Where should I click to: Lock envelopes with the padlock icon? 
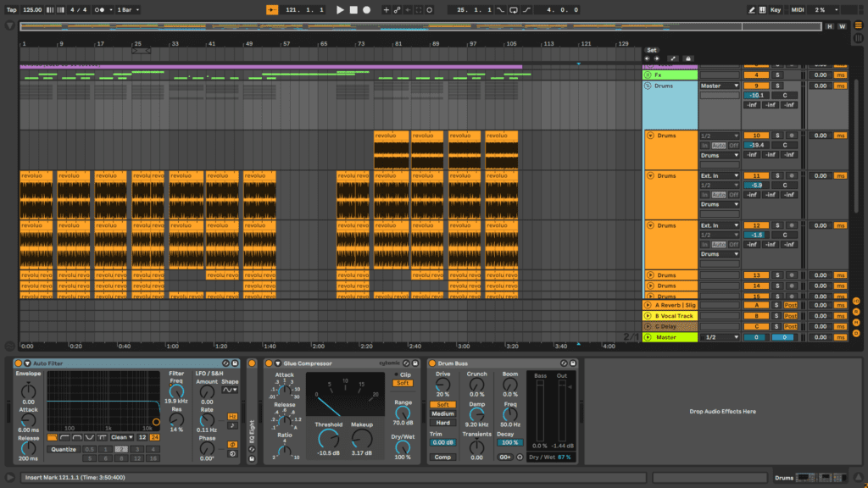[x=688, y=58]
